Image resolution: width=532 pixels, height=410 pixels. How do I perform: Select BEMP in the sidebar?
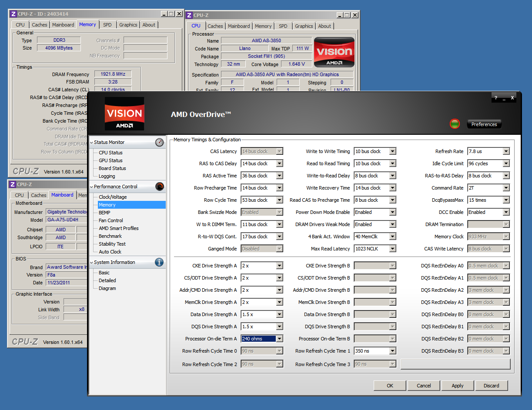point(104,213)
